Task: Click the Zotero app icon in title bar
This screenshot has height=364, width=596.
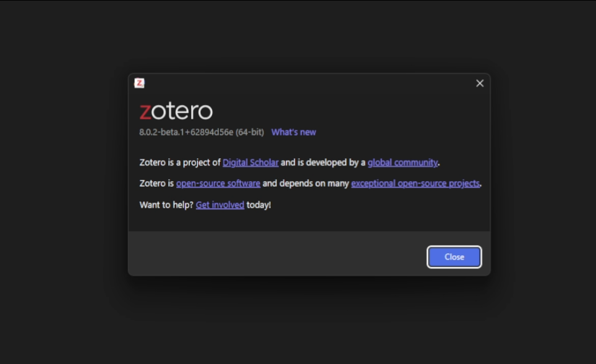Action: coord(140,83)
